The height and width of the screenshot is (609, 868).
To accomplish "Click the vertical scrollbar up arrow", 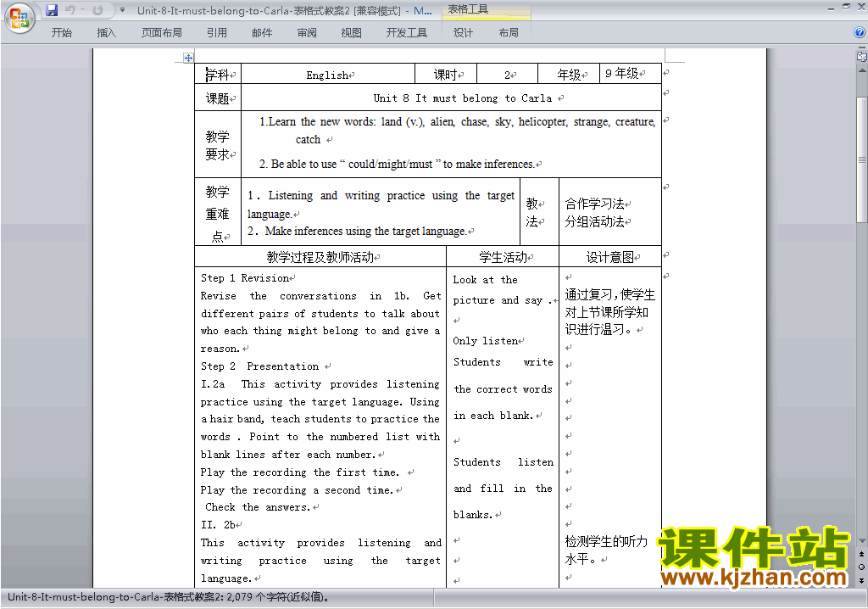I will click(x=861, y=70).
